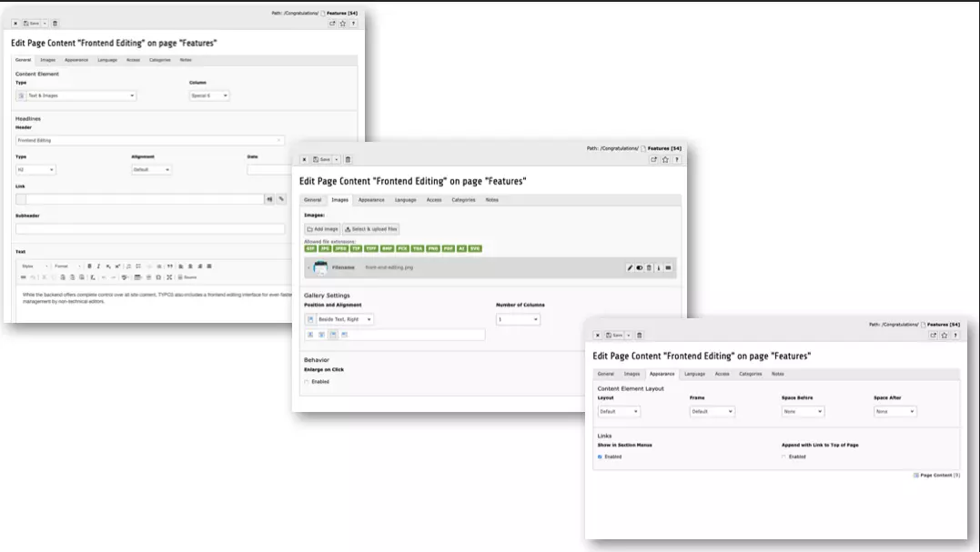Open the header Alignment dropdown
Viewport: 980px width, 552px height.
pos(151,169)
